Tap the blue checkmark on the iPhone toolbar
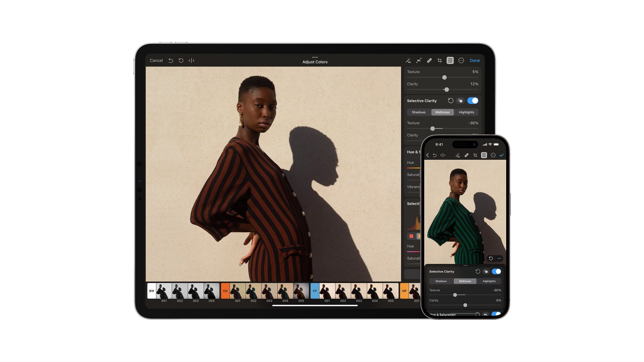This screenshot has width=644, height=362. (x=501, y=155)
